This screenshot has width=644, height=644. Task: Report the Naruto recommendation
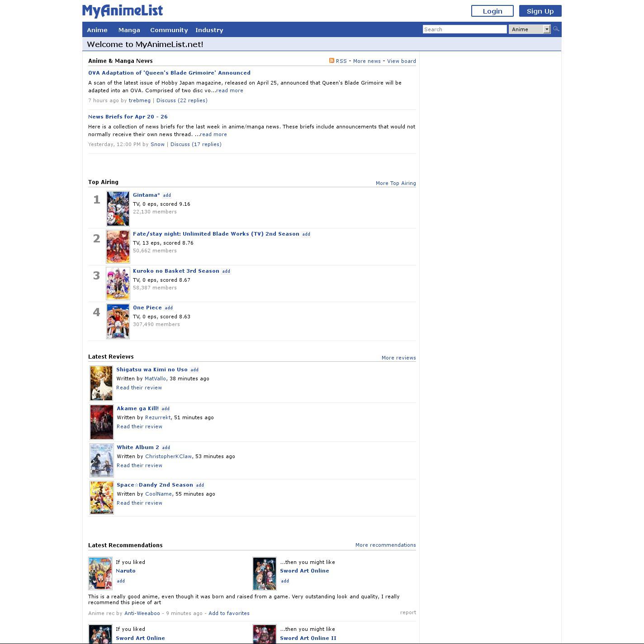click(407, 612)
